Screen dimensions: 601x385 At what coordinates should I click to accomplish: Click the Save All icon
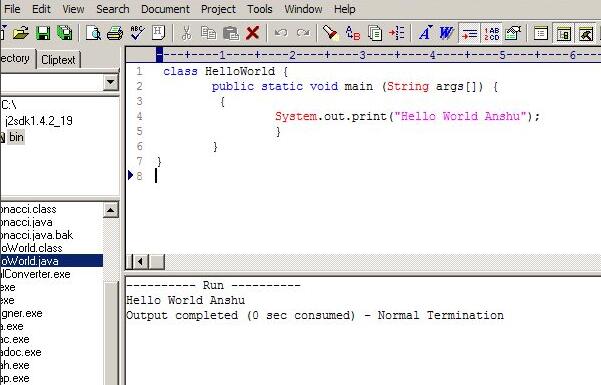(x=65, y=33)
